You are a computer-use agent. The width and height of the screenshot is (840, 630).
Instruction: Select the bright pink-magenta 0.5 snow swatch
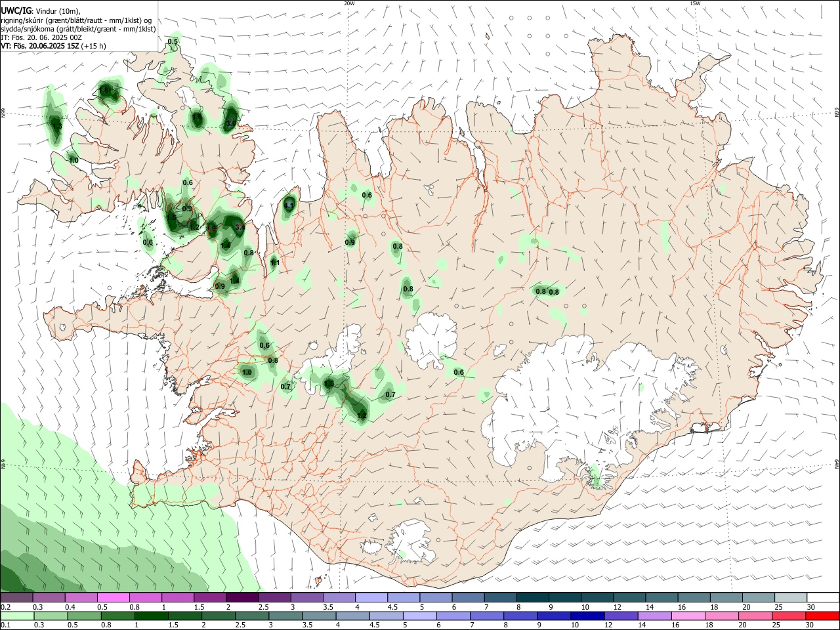(114, 598)
